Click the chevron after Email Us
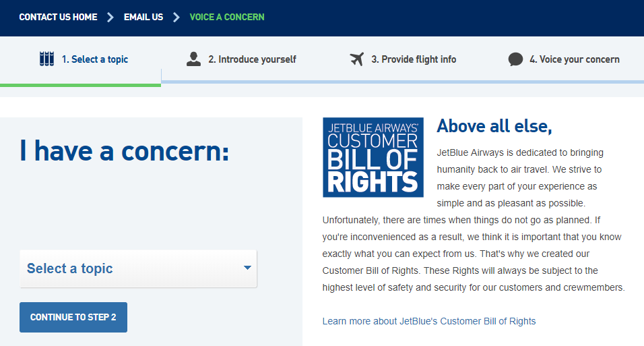Viewport: 644px width, 346px height. pos(176,18)
